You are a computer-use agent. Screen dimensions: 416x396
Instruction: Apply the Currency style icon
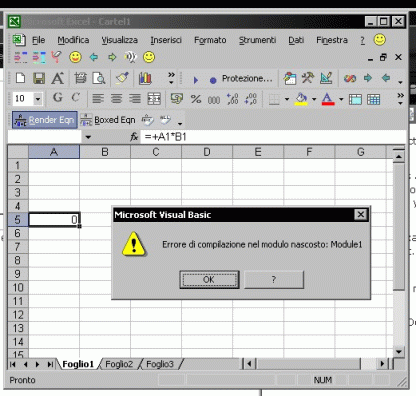[x=177, y=99]
